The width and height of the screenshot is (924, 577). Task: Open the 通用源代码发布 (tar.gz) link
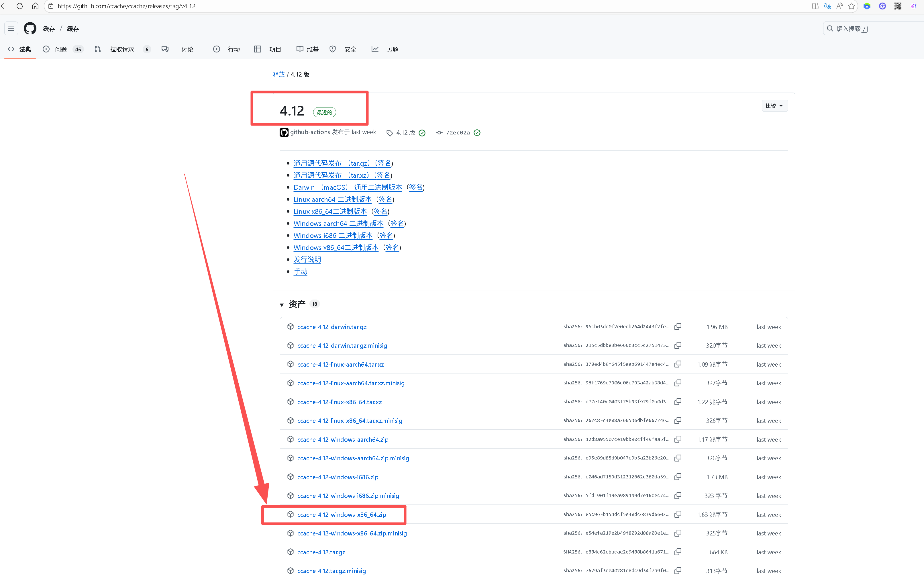[x=332, y=163]
